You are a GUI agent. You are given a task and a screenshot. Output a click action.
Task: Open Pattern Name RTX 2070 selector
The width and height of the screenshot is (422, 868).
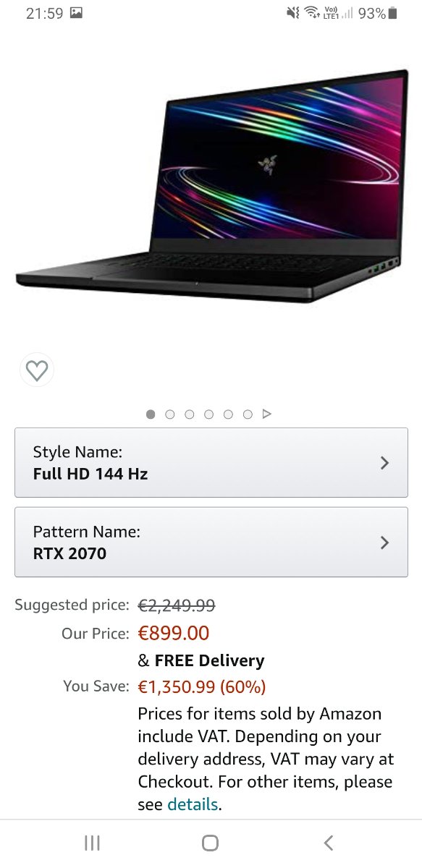click(211, 542)
